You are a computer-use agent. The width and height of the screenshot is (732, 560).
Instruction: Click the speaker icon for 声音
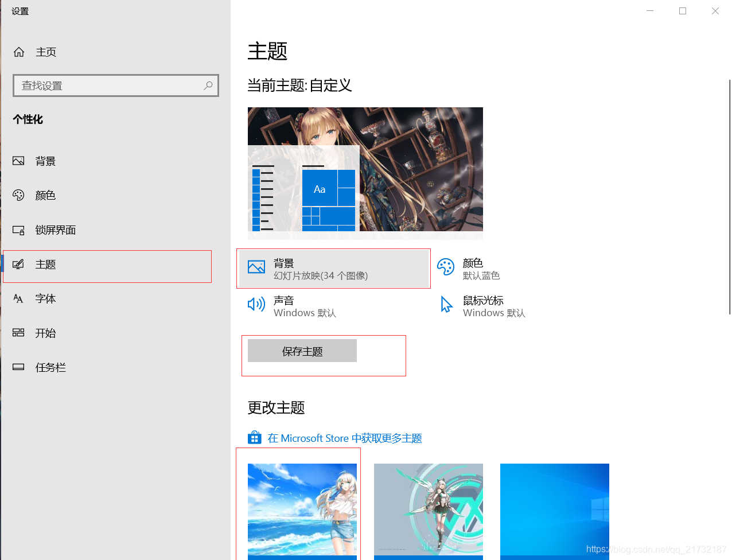click(256, 304)
